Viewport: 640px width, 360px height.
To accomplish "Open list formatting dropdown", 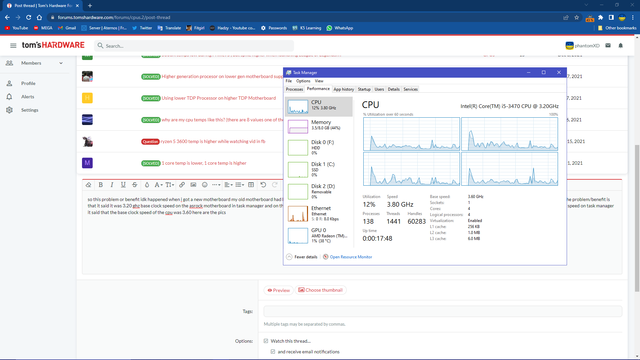I will point(240,185).
